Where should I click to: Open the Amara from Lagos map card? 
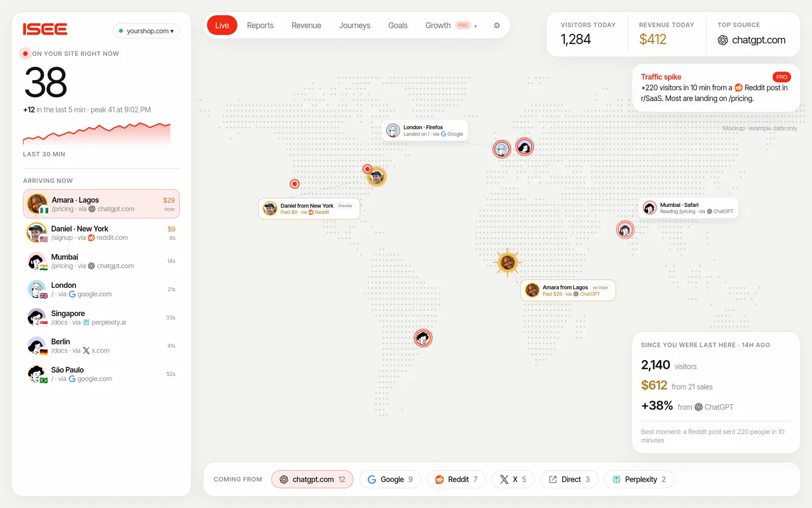(x=568, y=290)
